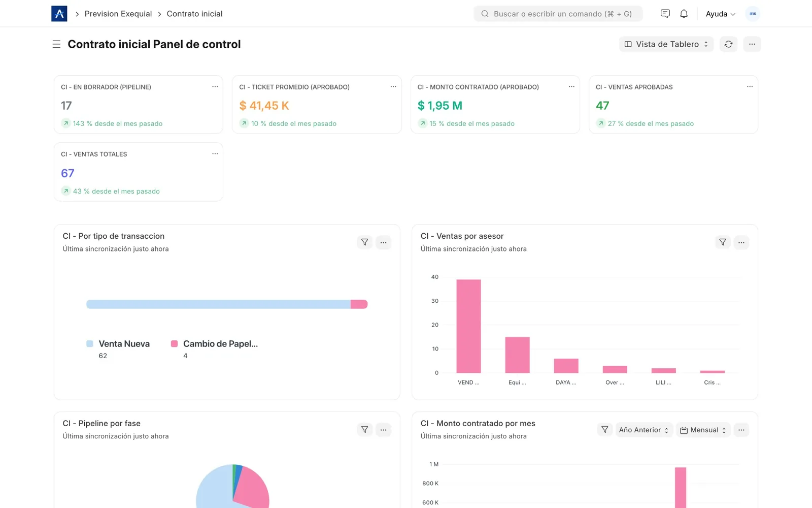Click the $ 41,45 K ticket promedio value
The image size is (812, 508).
tap(264, 106)
